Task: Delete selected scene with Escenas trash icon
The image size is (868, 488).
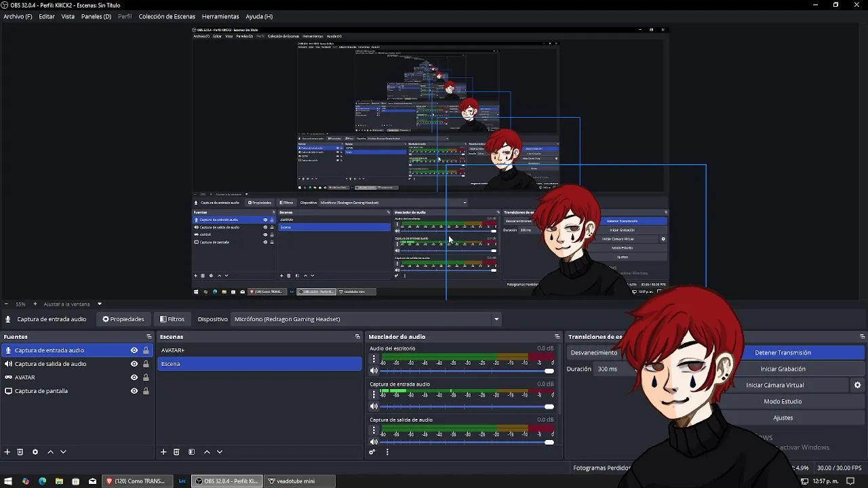Action: click(176, 452)
